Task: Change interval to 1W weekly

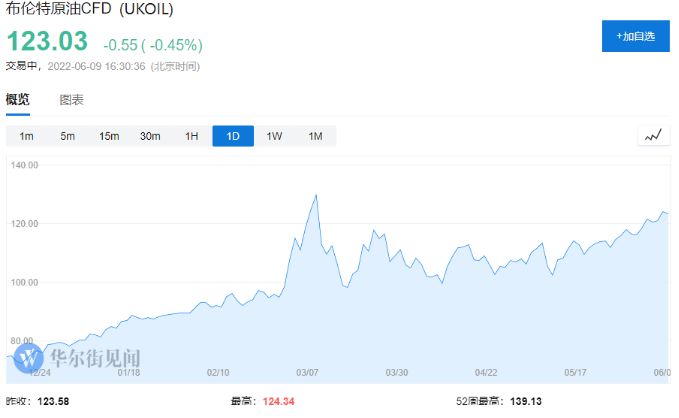Action: click(274, 136)
